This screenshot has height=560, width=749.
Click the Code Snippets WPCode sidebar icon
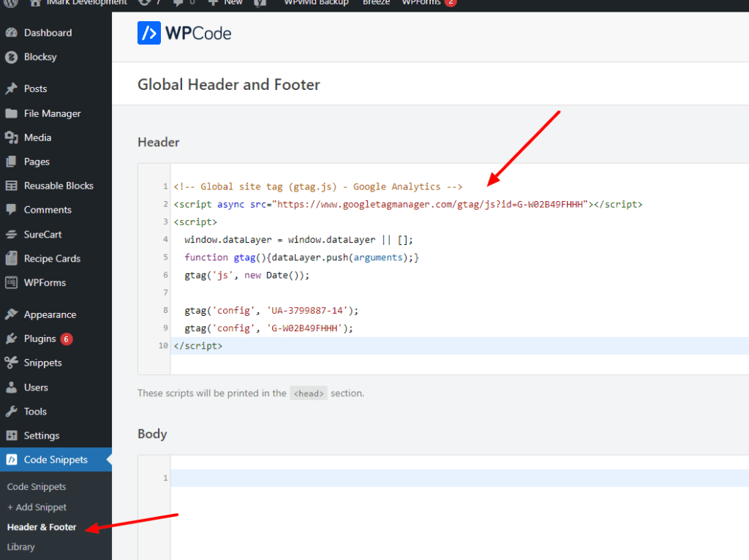(x=12, y=460)
